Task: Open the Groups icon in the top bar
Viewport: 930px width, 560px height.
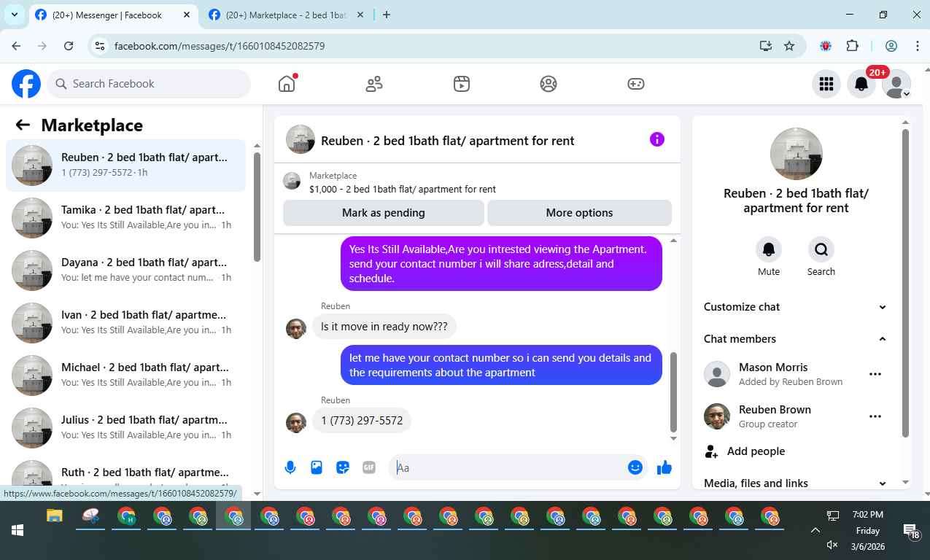Action: (x=549, y=84)
